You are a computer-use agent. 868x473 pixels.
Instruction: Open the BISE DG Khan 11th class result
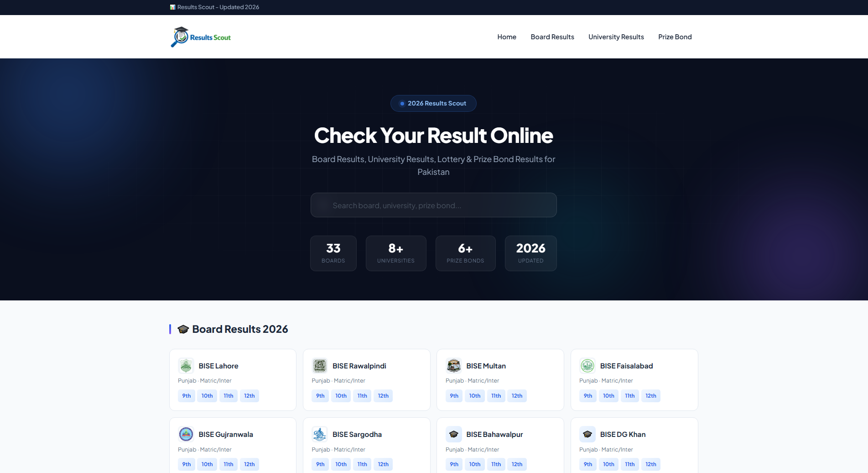(x=630, y=464)
